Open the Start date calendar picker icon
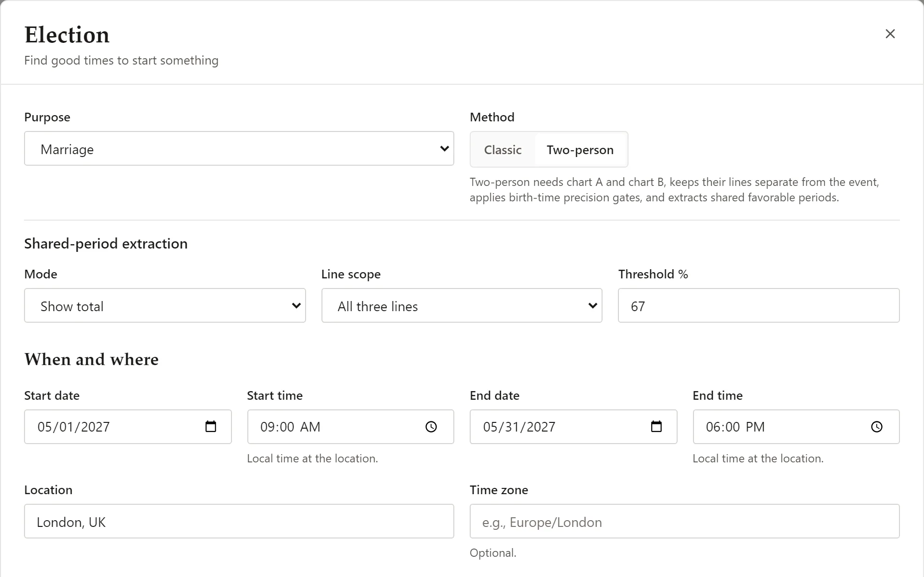This screenshot has width=924, height=577. pos(211,426)
